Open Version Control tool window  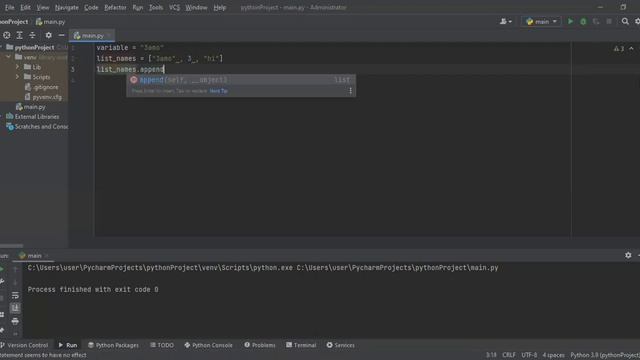[24, 345]
